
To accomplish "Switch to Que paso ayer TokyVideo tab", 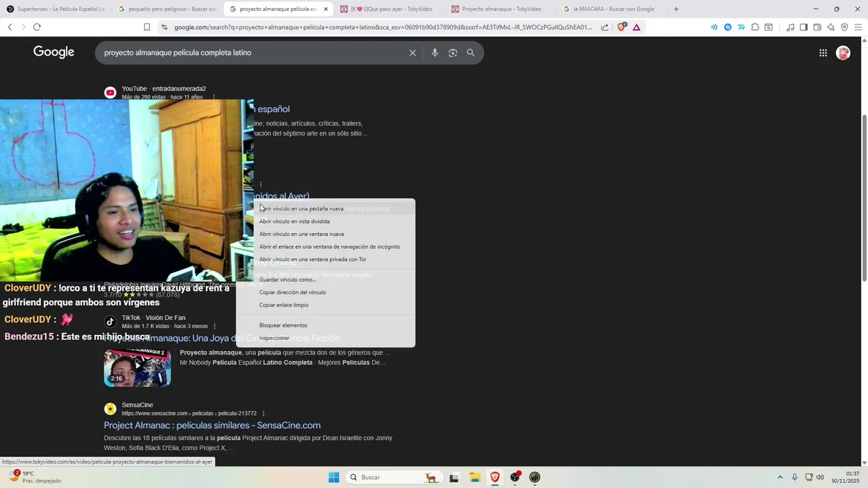I will [x=389, y=9].
